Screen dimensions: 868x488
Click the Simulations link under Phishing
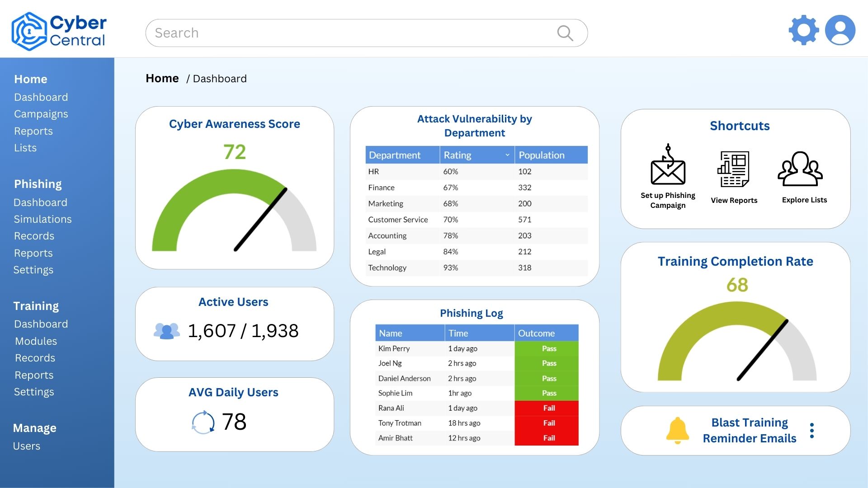42,219
